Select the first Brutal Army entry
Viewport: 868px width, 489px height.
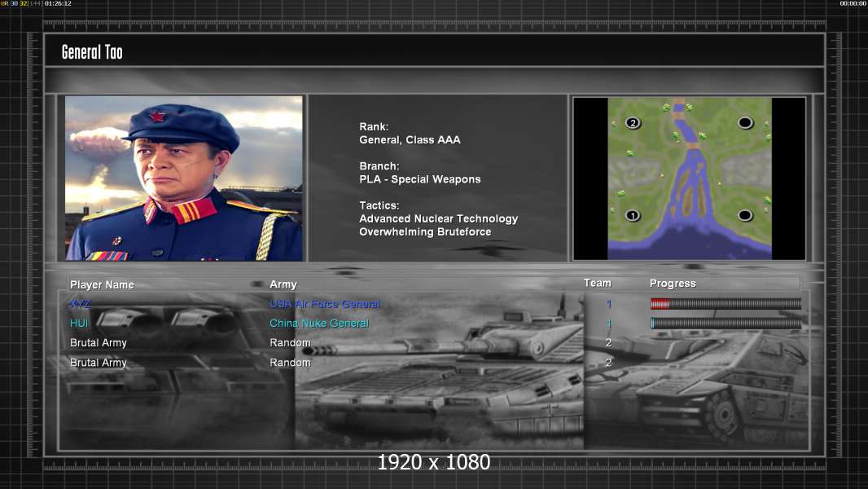(x=98, y=343)
